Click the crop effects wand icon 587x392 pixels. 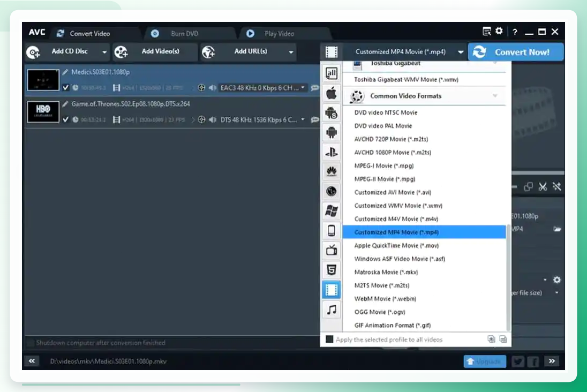pos(556,186)
